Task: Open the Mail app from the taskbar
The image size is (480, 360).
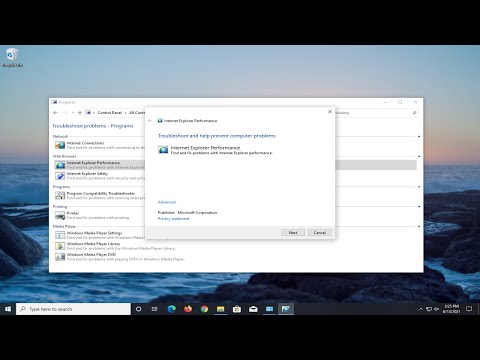Action: [x=253, y=309]
